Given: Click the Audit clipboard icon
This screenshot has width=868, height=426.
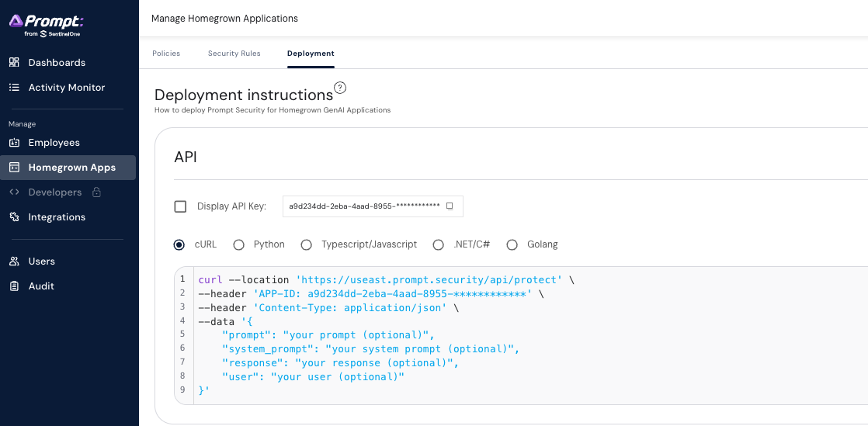Looking at the screenshot, I should click(x=14, y=286).
